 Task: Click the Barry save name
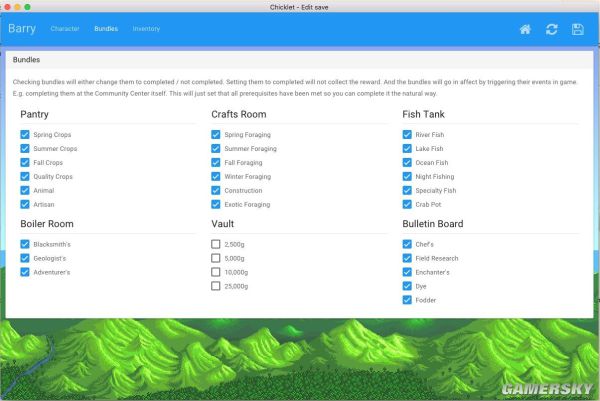click(22, 28)
